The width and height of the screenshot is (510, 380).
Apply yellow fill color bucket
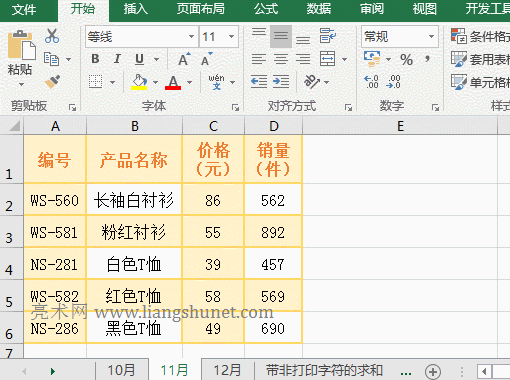(x=139, y=82)
